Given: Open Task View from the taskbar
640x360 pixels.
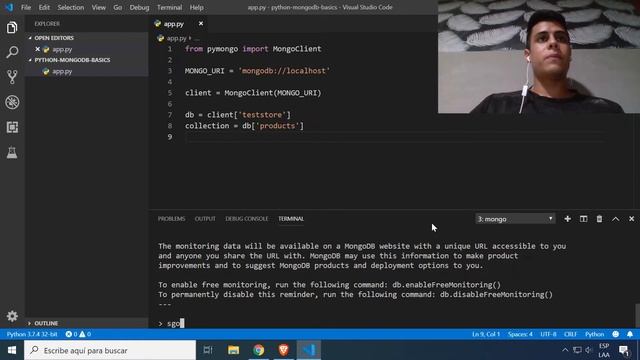Looking at the screenshot, I should [208, 350].
